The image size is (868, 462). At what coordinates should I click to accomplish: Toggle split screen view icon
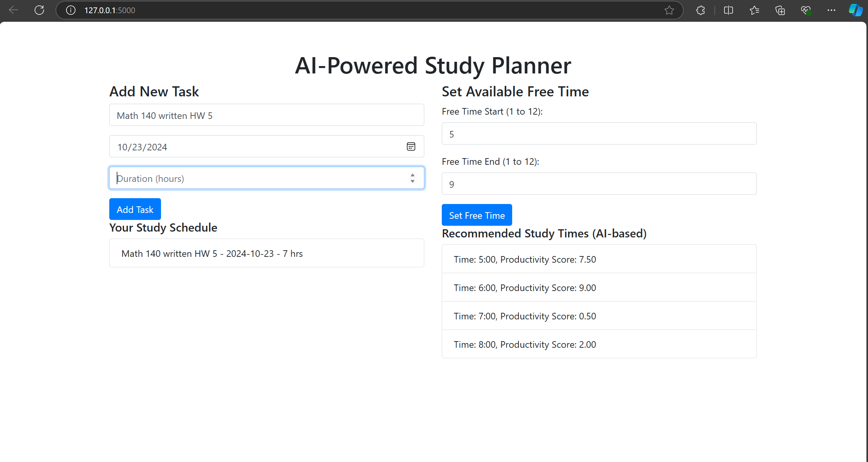point(728,10)
